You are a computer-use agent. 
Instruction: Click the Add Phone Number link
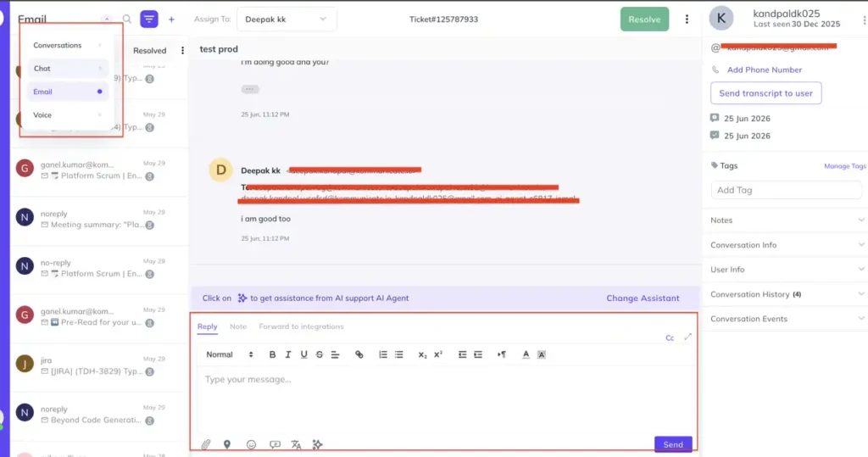tap(764, 70)
